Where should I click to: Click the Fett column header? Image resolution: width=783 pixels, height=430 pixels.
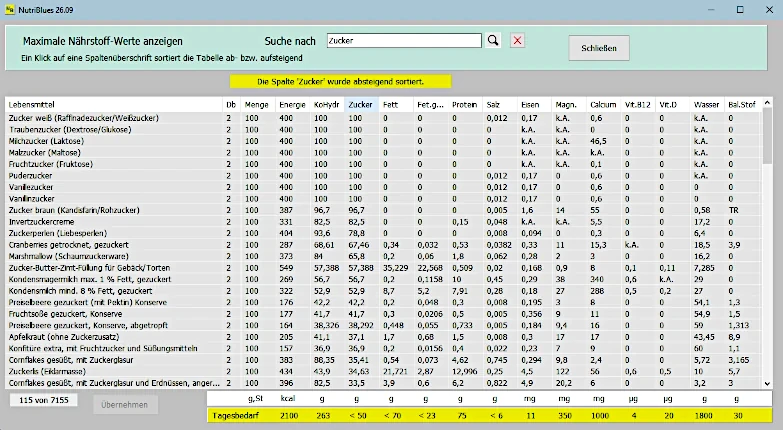coord(391,104)
